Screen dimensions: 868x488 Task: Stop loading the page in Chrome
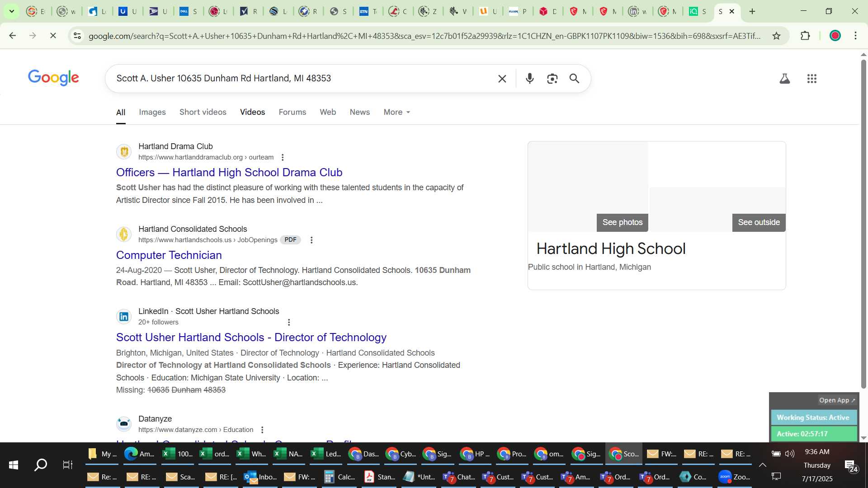click(53, 35)
